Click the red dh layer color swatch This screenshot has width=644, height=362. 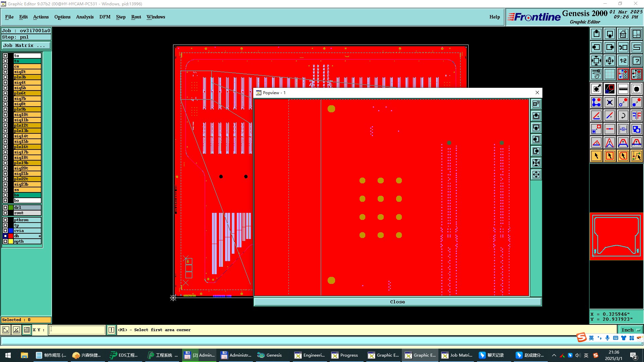[11, 236]
